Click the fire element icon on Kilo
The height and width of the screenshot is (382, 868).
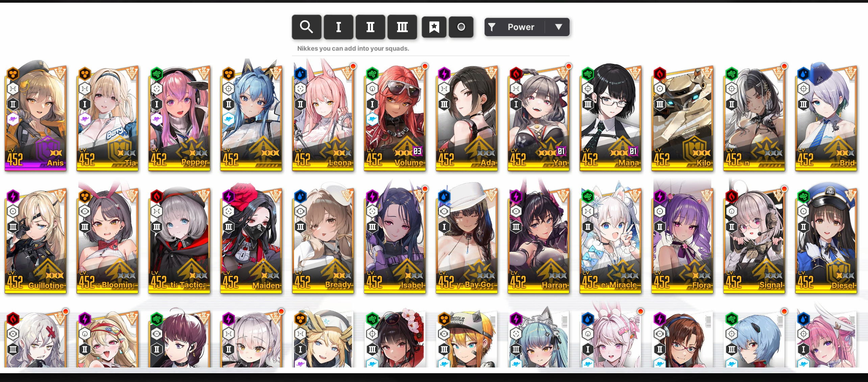(660, 73)
